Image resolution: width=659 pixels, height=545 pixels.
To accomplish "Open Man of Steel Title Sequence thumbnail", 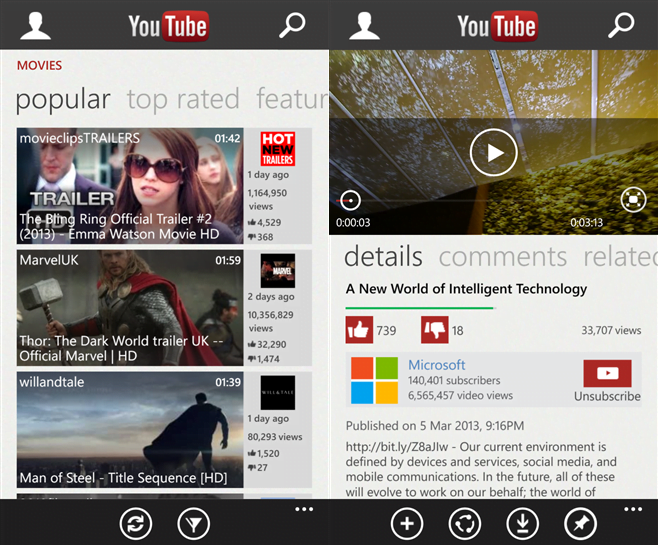I will (x=130, y=429).
